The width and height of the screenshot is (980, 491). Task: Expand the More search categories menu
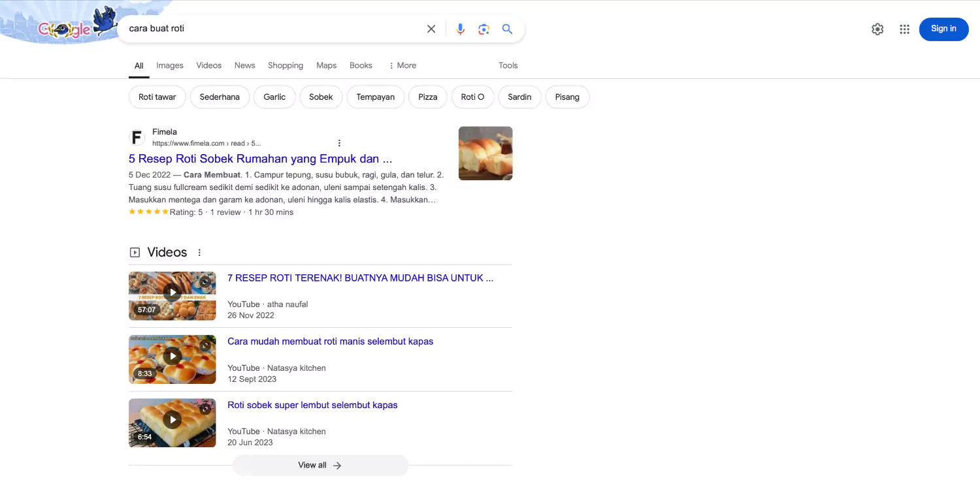pyautogui.click(x=402, y=65)
